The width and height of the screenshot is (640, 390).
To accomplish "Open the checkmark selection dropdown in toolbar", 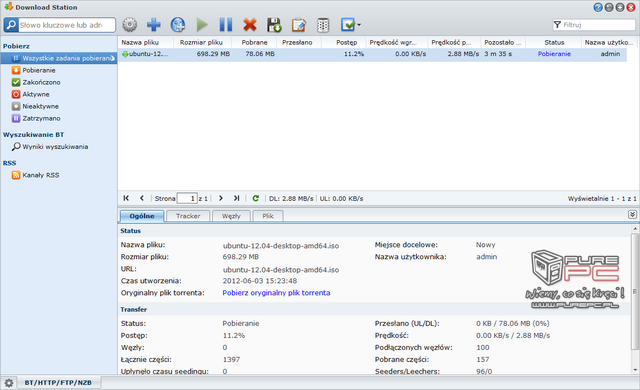I will pos(351,25).
